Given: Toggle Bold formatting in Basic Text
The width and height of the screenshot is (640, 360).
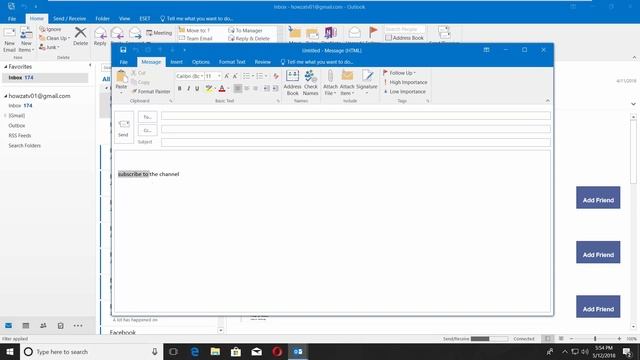Looking at the screenshot, I should (x=180, y=89).
